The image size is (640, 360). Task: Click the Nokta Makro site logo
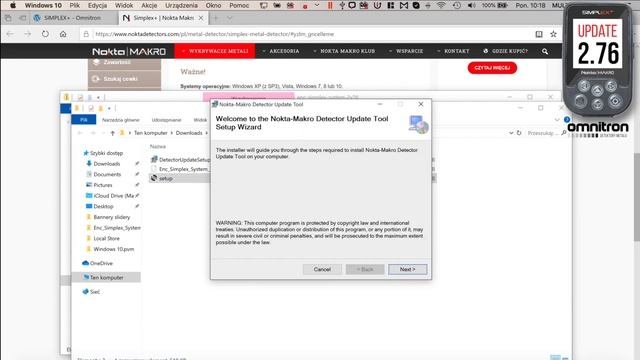point(129,51)
